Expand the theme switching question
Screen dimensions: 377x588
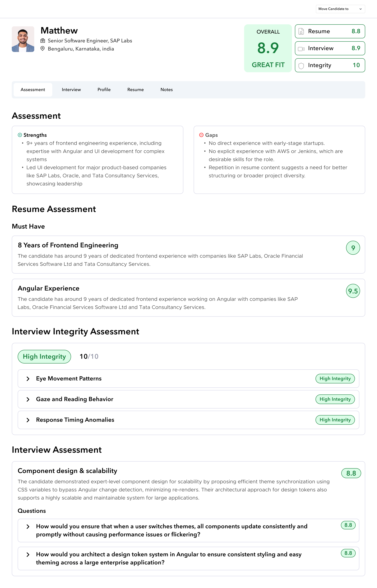pyautogui.click(x=28, y=526)
